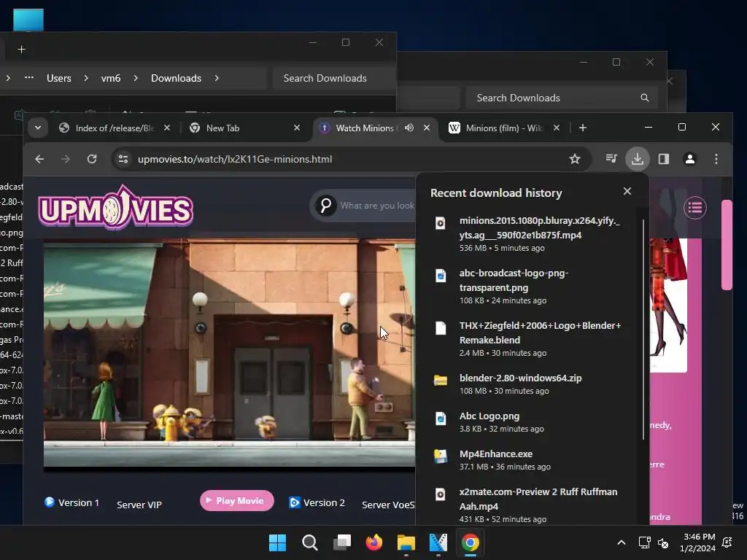747x560 pixels.
Task: Click Search Downloads field in front Explorer
Action: [x=333, y=78]
